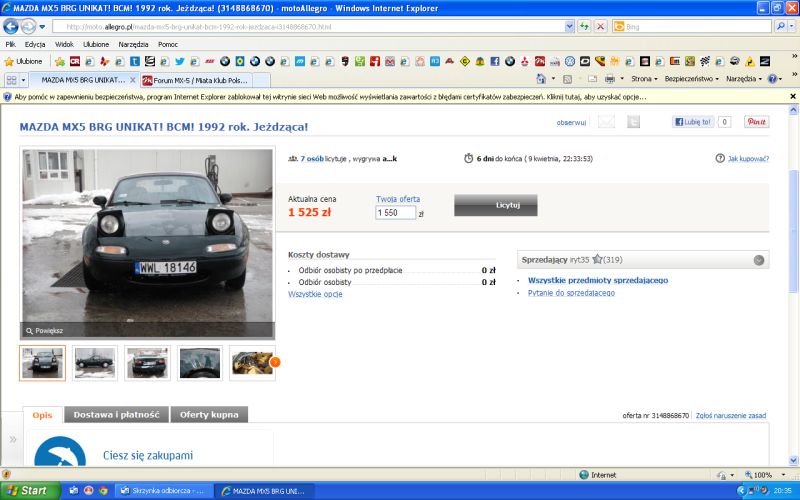
Task: Click the browser Back arrow button
Action: coord(11,26)
